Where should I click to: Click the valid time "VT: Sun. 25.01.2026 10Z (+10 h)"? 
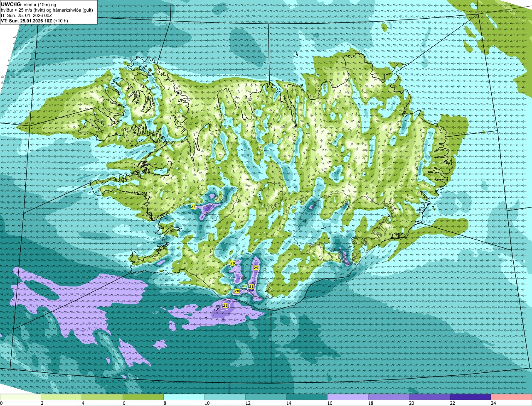34,20
